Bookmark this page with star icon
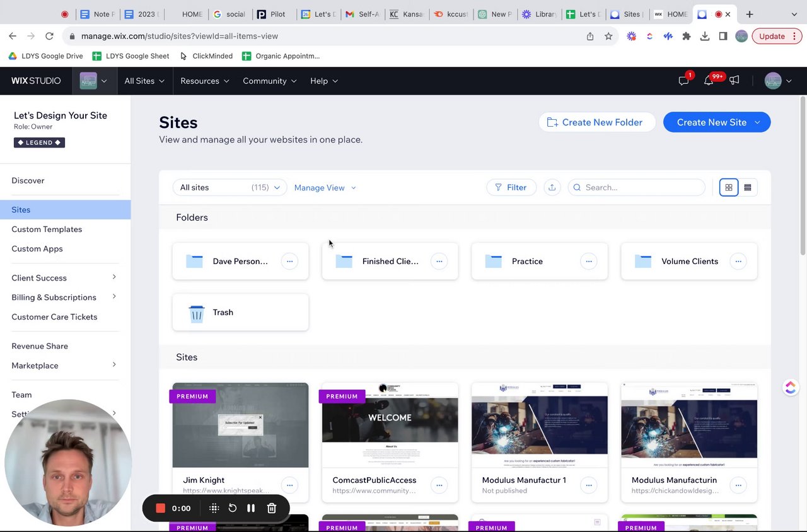Screen dimensions: 807x532 tap(608, 36)
